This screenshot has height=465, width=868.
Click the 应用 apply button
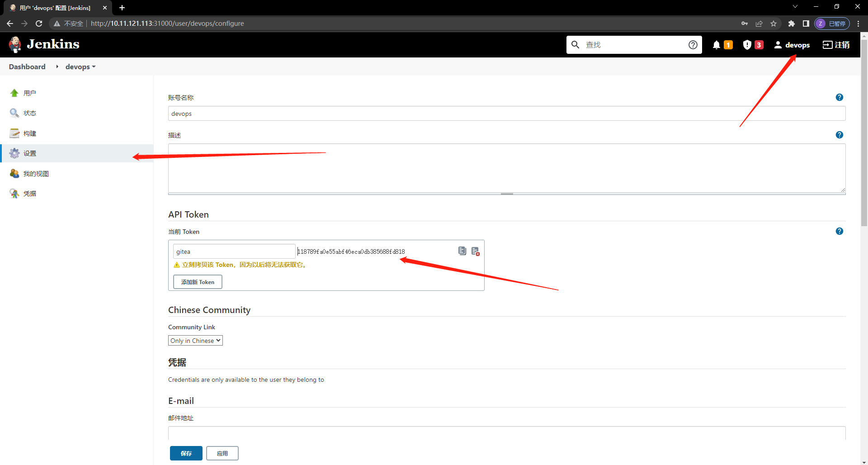point(222,453)
